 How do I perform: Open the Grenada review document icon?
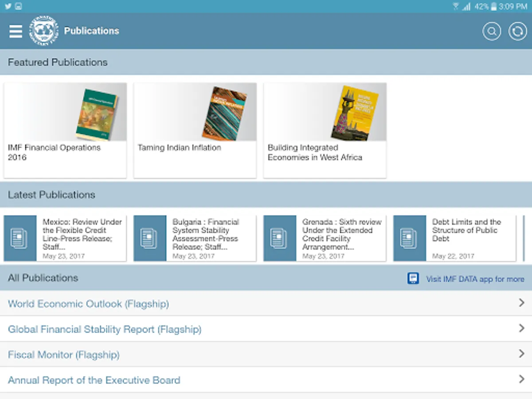click(x=280, y=239)
